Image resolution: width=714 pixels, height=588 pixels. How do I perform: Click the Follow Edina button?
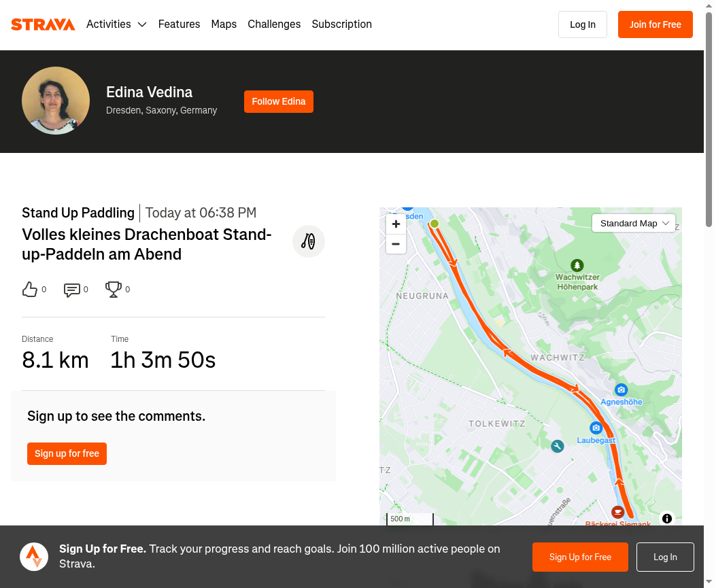[x=279, y=101]
